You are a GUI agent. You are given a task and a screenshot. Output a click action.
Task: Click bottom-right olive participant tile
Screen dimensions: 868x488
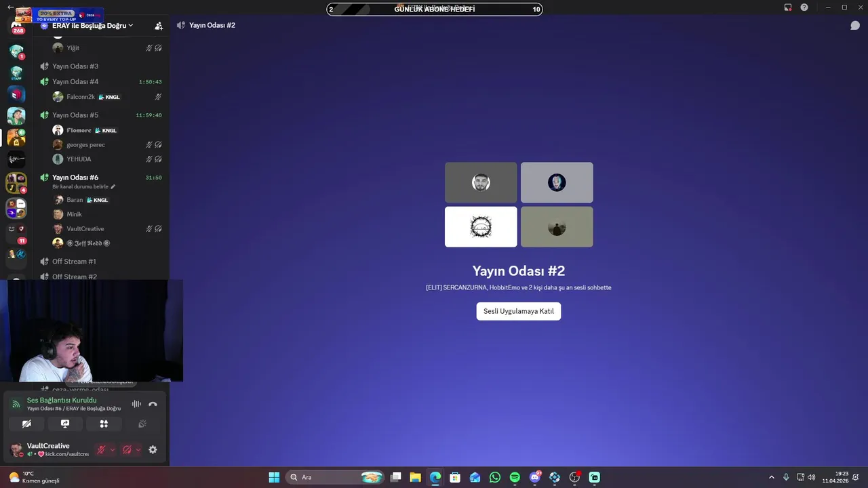coord(557,227)
